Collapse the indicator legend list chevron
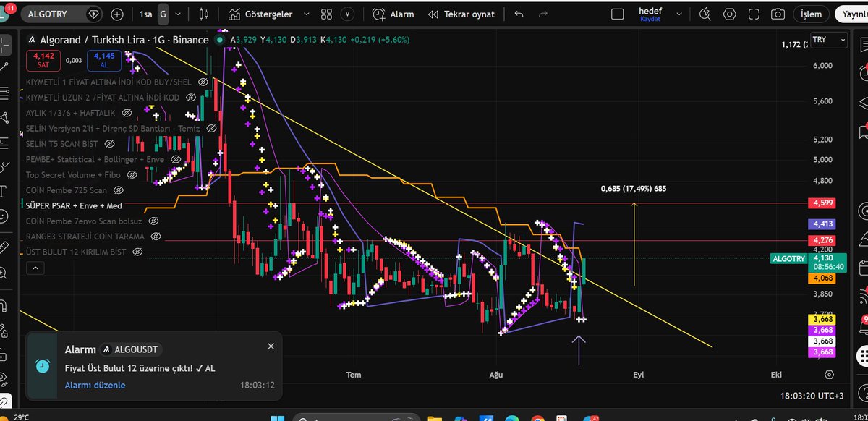The image size is (868, 421). 35,268
